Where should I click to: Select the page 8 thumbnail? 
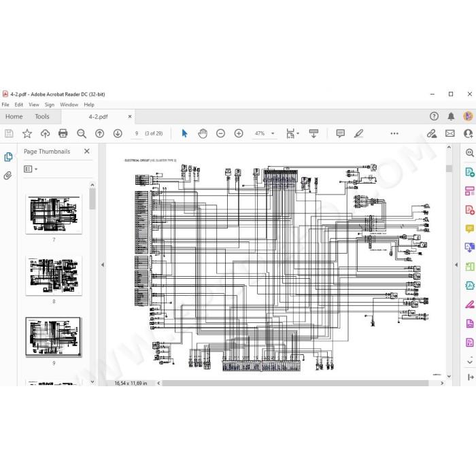(x=54, y=275)
